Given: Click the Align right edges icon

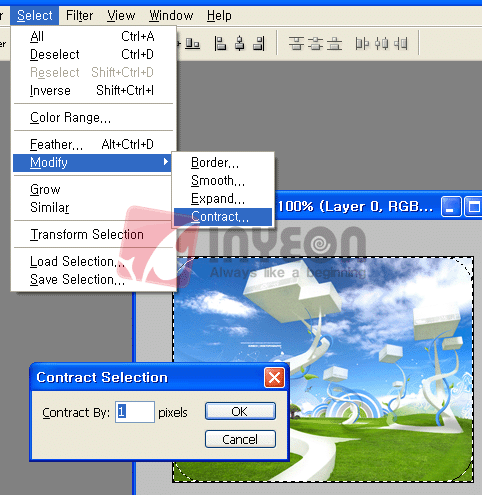Looking at the screenshot, I should pos(259,43).
